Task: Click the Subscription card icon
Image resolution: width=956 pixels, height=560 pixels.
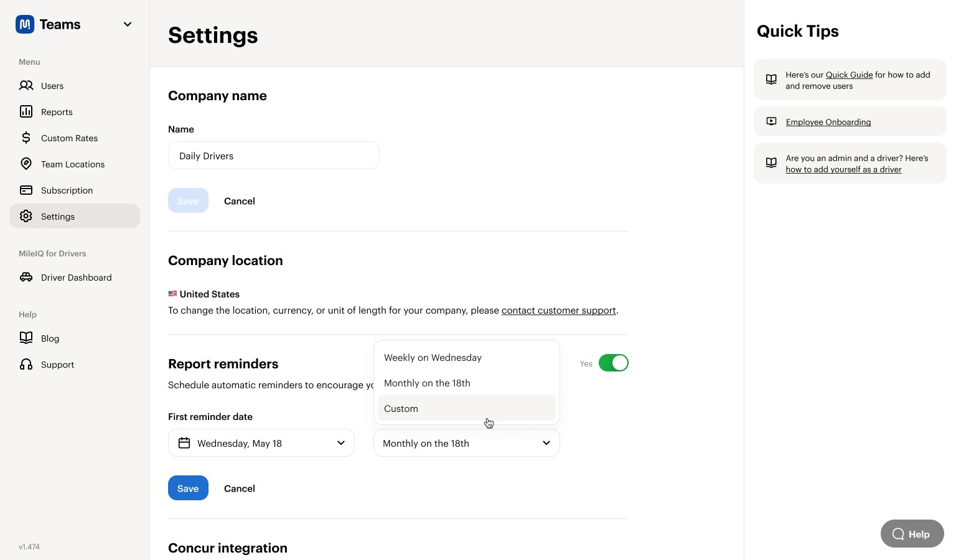Action: point(26,190)
